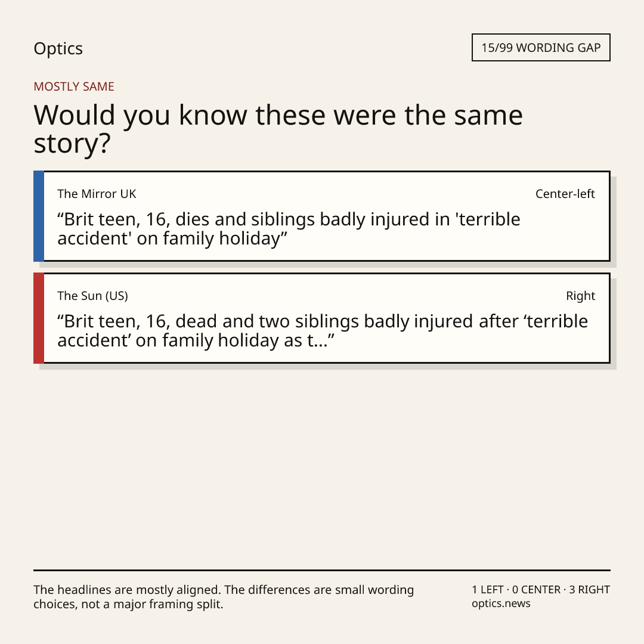This screenshot has height=644, width=644.
Task: Click the Optics logo text
Action: (x=58, y=48)
